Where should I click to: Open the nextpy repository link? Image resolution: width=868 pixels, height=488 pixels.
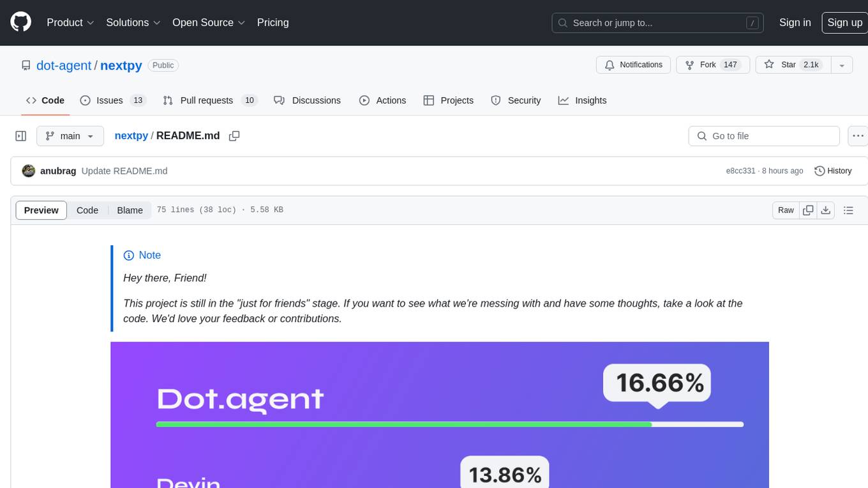[x=121, y=65]
